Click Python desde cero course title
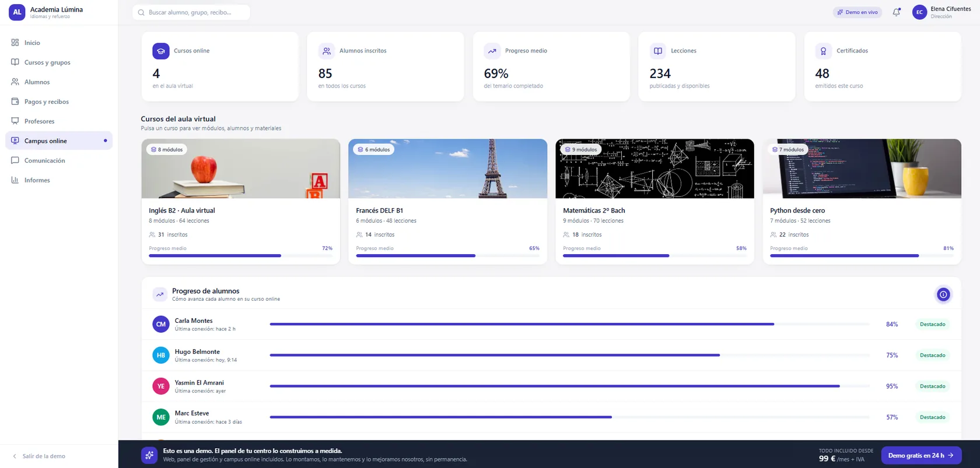The image size is (980, 468). [x=797, y=210]
